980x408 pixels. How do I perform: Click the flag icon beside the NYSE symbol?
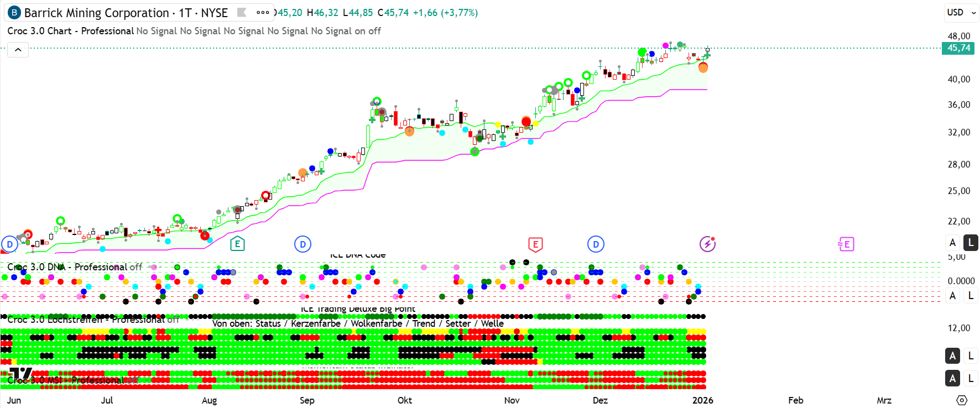click(241, 12)
